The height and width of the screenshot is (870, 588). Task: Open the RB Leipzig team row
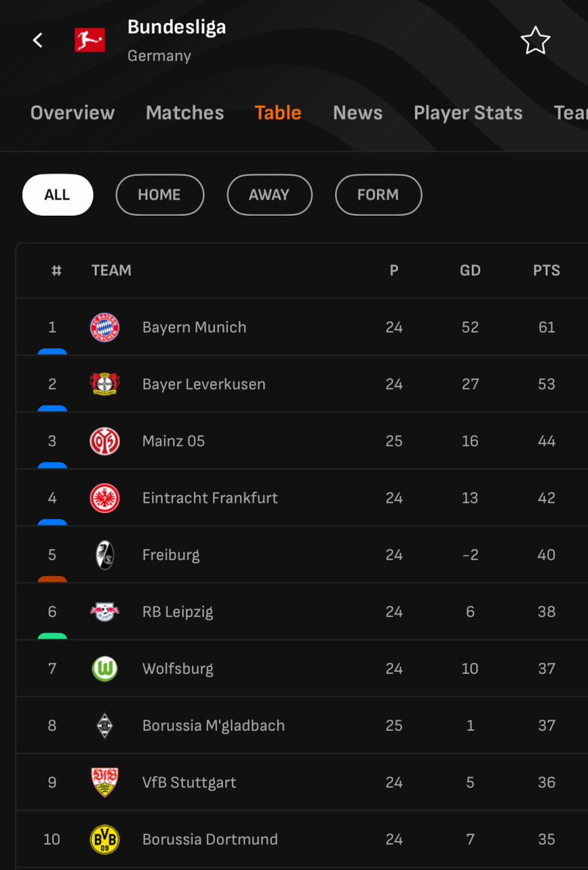coord(302,612)
